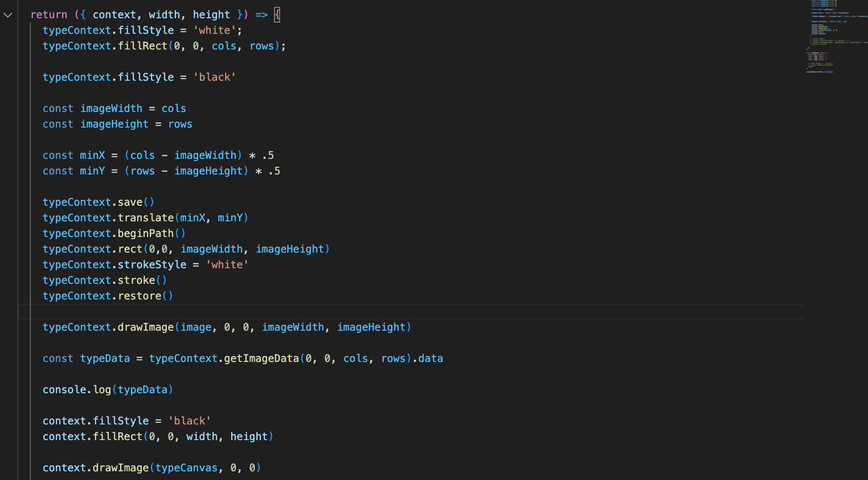
Task: Click the code minimap preview
Action: pyautogui.click(x=837, y=37)
